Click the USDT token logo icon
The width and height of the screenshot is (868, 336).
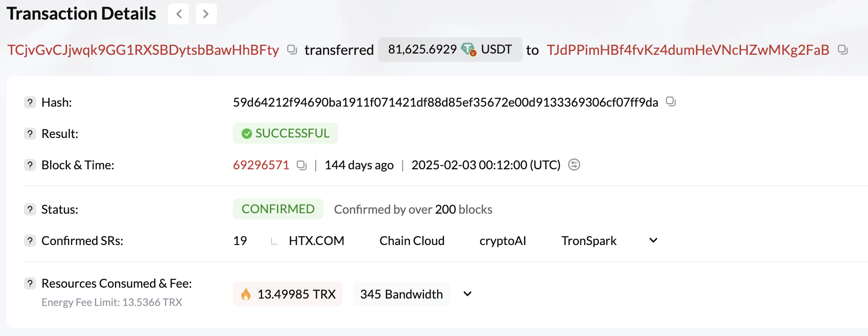pyautogui.click(x=468, y=49)
